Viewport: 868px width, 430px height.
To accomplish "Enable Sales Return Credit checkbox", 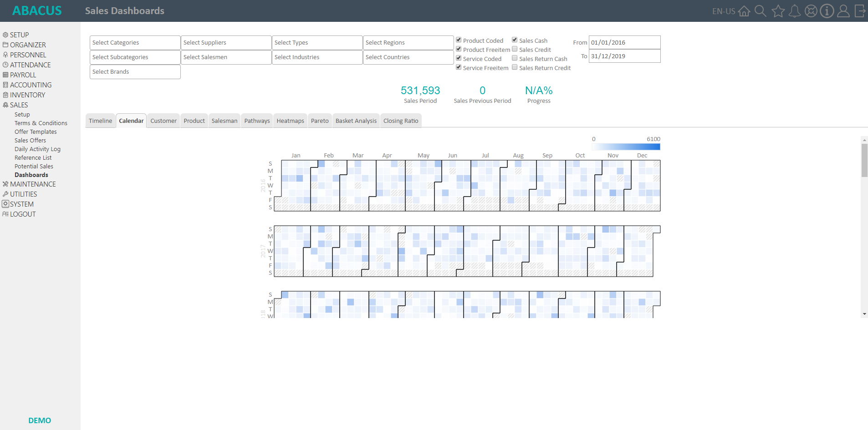I will (x=515, y=67).
